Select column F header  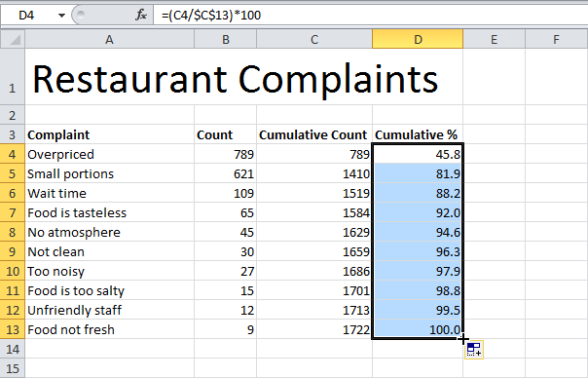[x=557, y=39]
